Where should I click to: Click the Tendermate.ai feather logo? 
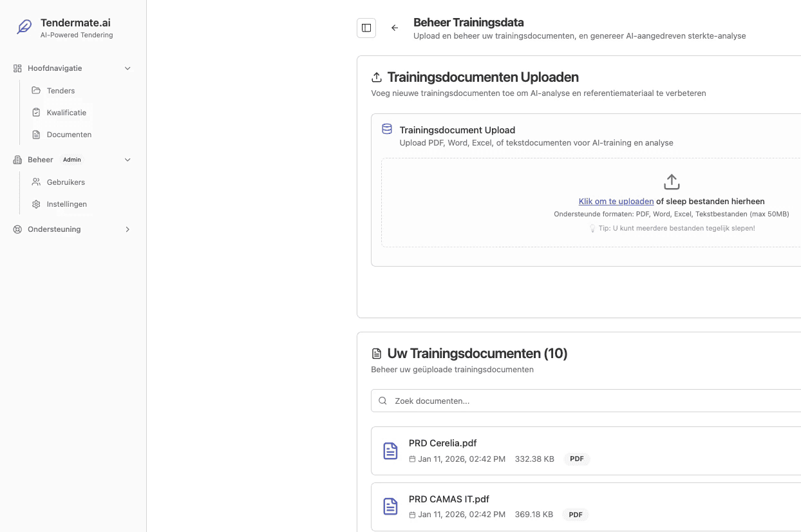pos(24,27)
